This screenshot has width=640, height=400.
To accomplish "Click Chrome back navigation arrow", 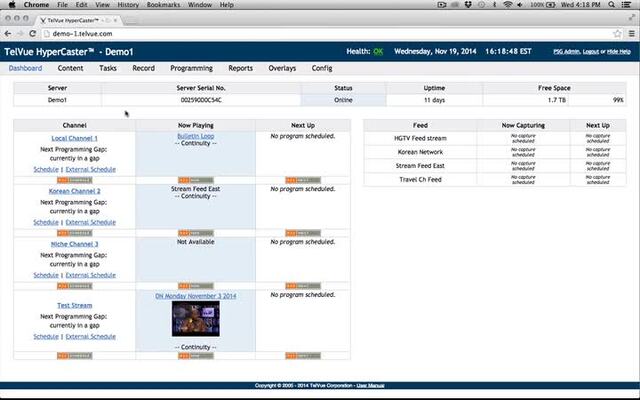I will coord(9,33).
